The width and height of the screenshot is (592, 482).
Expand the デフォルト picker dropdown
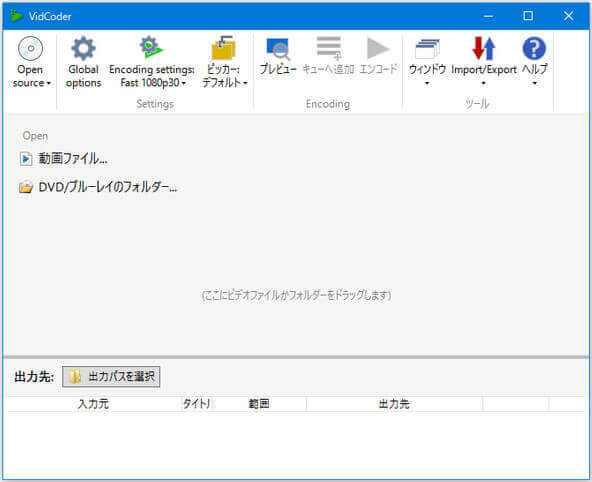tap(245, 83)
